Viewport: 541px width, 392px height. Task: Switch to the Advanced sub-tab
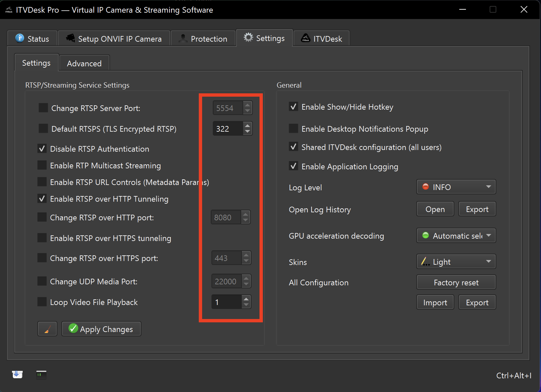pyautogui.click(x=84, y=63)
